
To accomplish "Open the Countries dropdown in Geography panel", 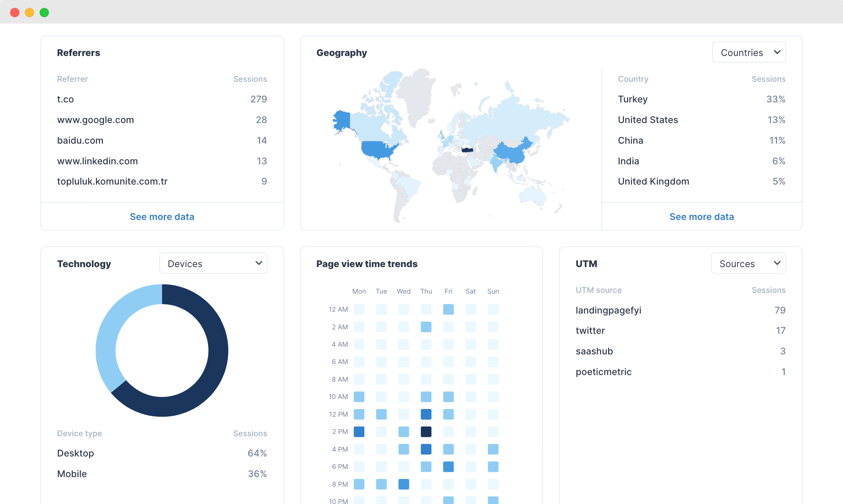I will pyautogui.click(x=749, y=52).
